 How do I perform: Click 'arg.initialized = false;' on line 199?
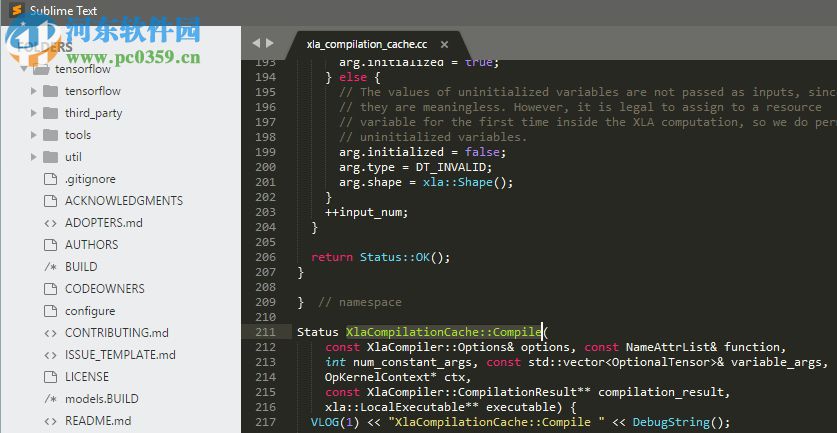(422, 152)
